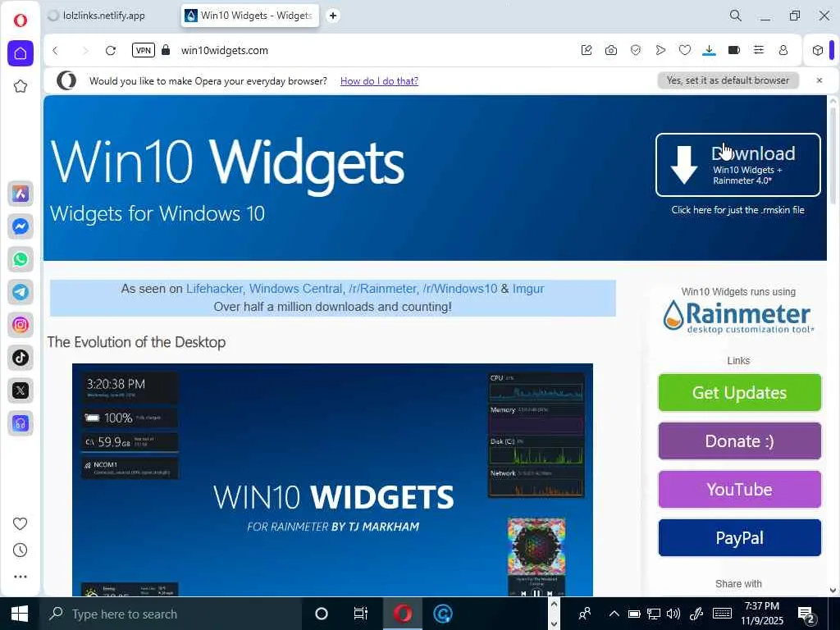Open WhatsApp in the sidebar

(x=21, y=259)
